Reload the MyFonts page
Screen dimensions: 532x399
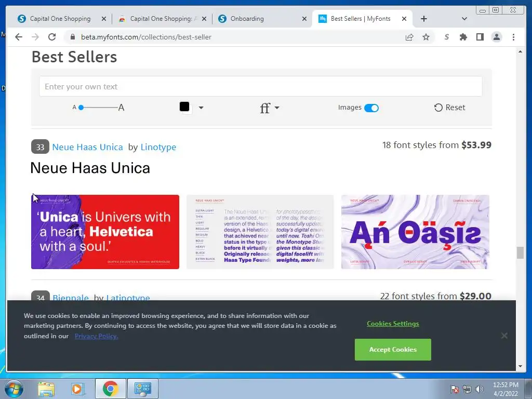(52, 37)
